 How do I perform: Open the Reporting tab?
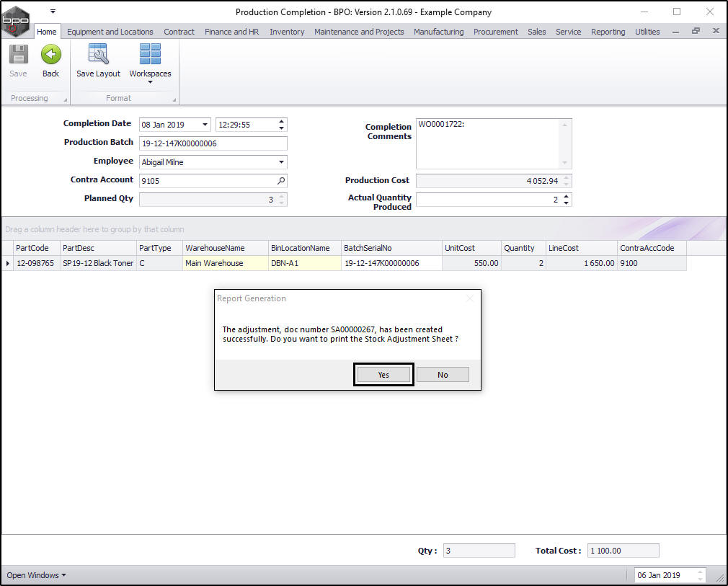608,32
